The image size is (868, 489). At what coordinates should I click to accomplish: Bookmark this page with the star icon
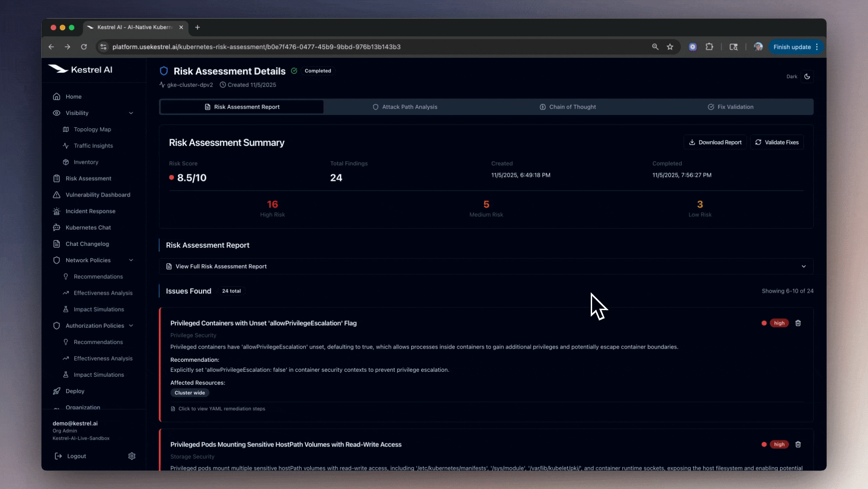(670, 47)
